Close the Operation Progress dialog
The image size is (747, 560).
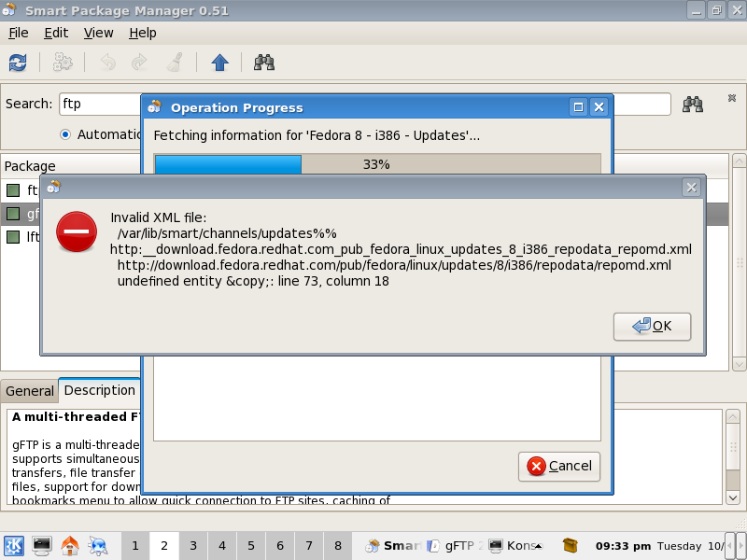click(599, 107)
